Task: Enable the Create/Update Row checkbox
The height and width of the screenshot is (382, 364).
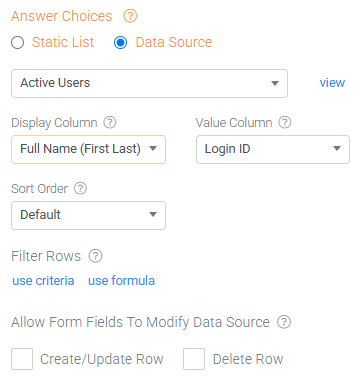Action: pos(22,359)
